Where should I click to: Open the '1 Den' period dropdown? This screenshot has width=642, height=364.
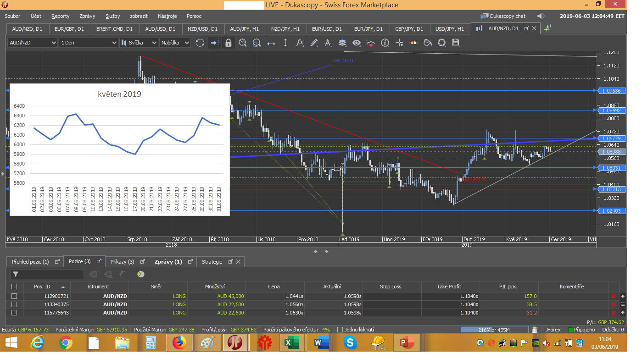pyautogui.click(x=89, y=43)
